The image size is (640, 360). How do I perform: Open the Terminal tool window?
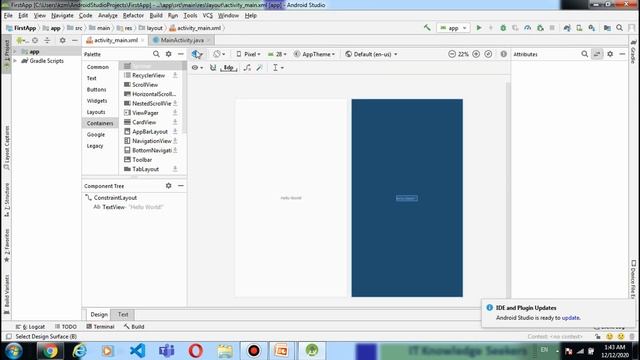[100, 327]
